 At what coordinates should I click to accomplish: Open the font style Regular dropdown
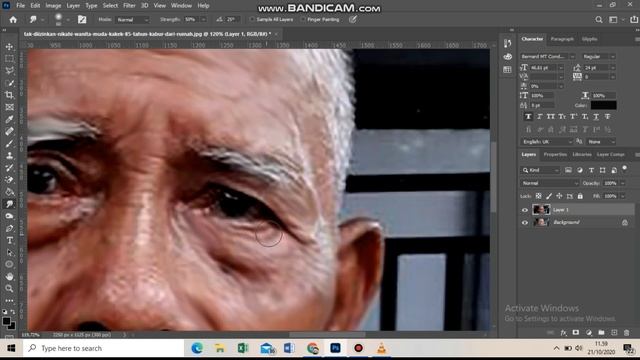pos(599,56)
